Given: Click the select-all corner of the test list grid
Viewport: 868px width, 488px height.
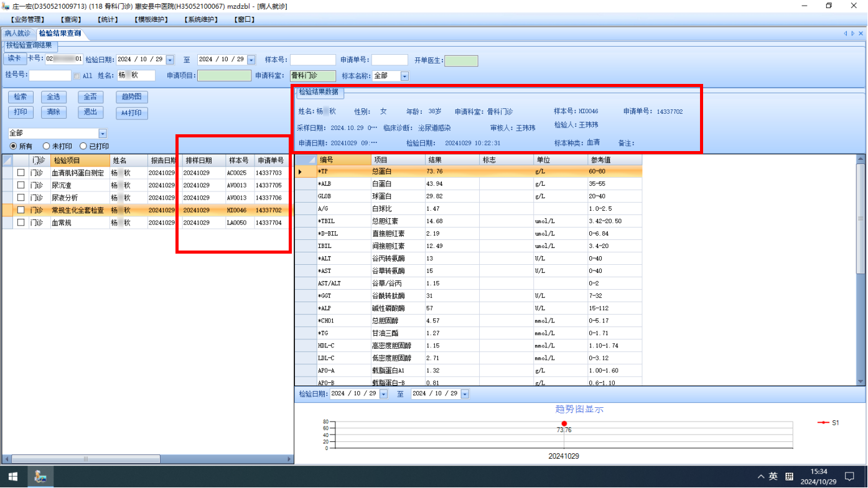Looking at the screenshot, I should 7,160.
